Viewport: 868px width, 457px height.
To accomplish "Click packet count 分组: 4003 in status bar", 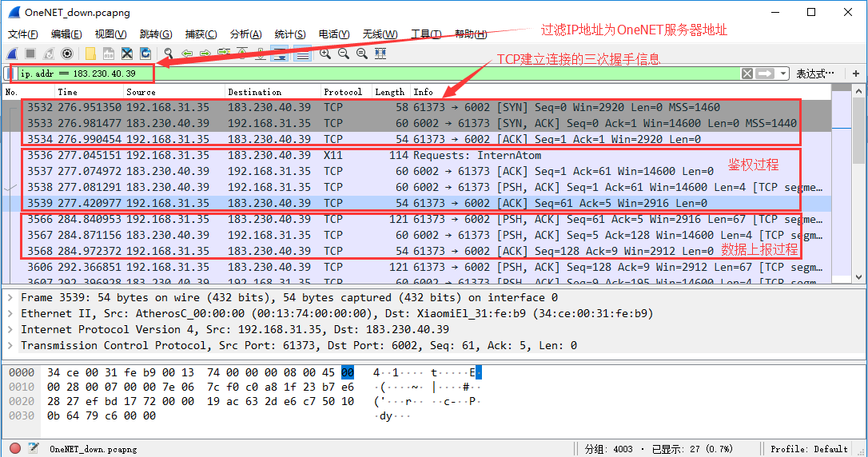I will pyautogui.click(x=609, y=449).
